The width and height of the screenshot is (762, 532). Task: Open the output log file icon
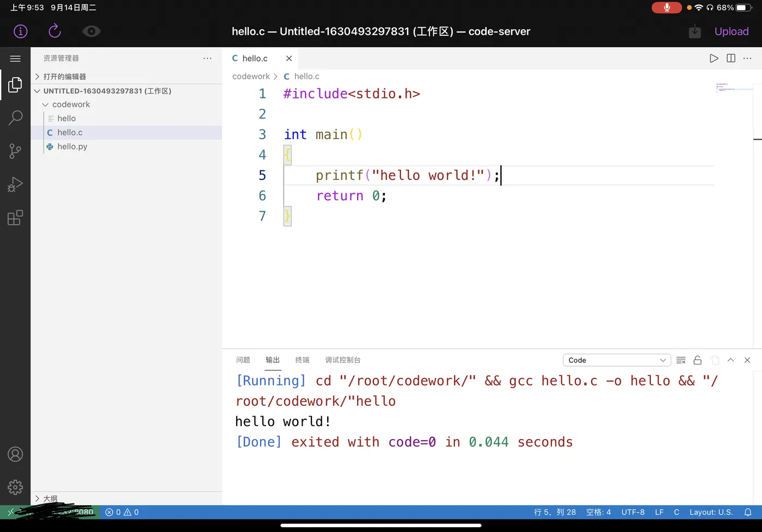coord(715,360)
